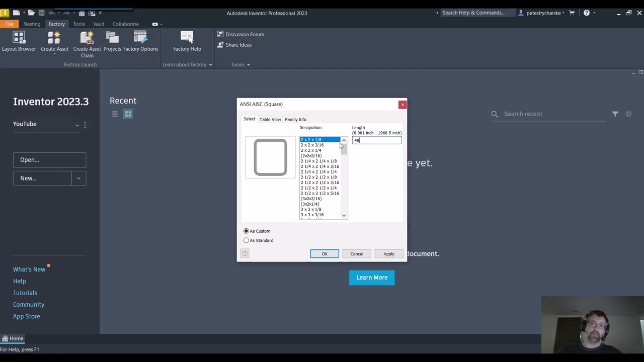Click the Length input field
644x362 pixels.
tap(377, 140)
